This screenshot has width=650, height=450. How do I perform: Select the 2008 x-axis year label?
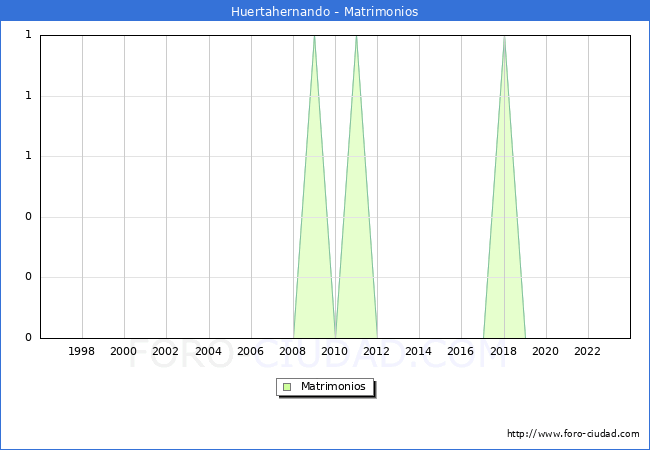(293, 351)
